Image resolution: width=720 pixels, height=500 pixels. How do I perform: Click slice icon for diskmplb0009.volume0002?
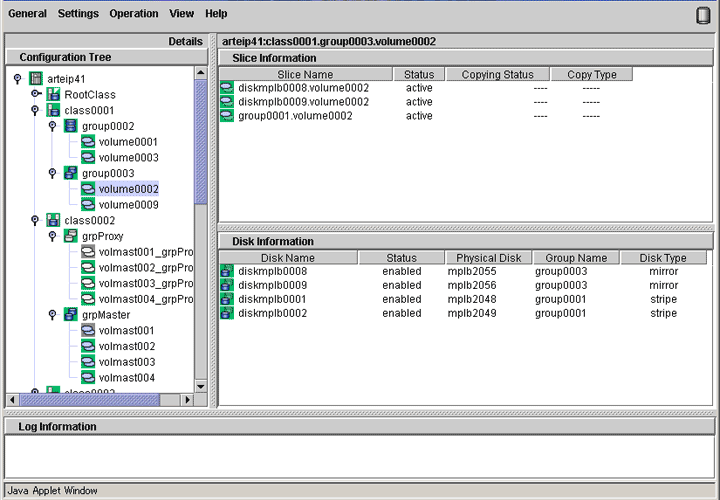tap(227, 101)
